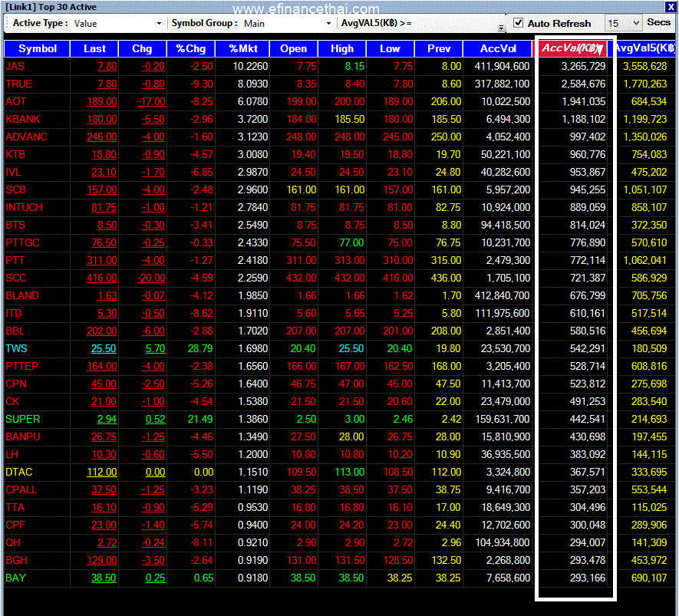Screen dimensions: 679x616
Task: Select the TWS symbol
Action: click(x=16, y=348)
